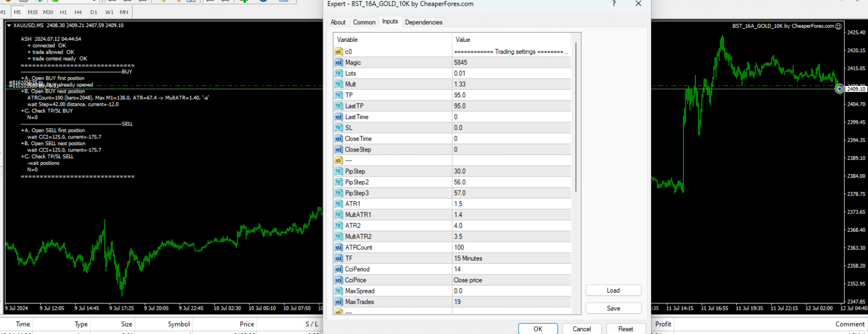Click the type icon beside MultATR2
Viewport: 868px width, 334px height.
338,236
